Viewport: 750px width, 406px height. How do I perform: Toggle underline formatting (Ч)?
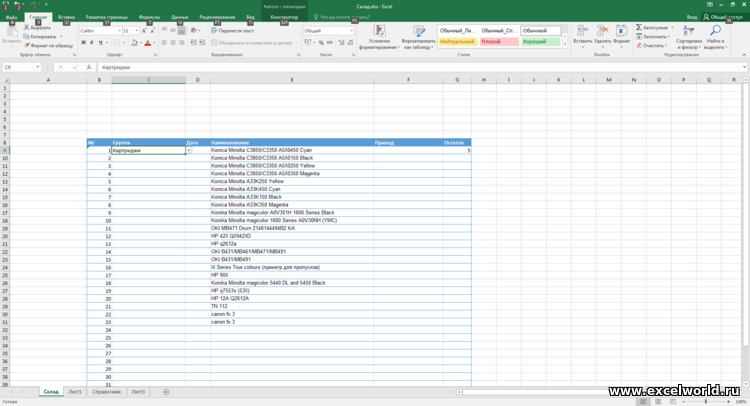coord(100,43)
